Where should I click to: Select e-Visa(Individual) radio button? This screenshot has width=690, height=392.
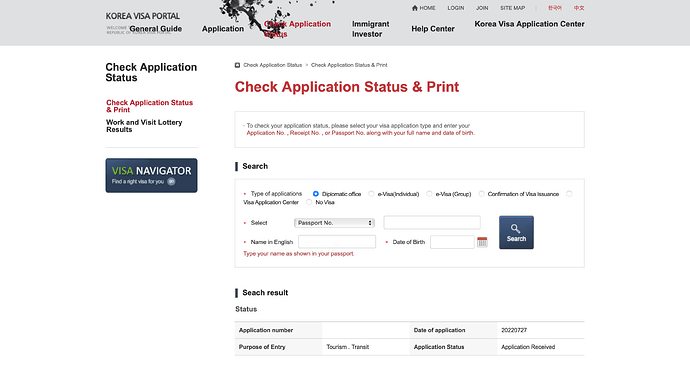pos(371,194)
